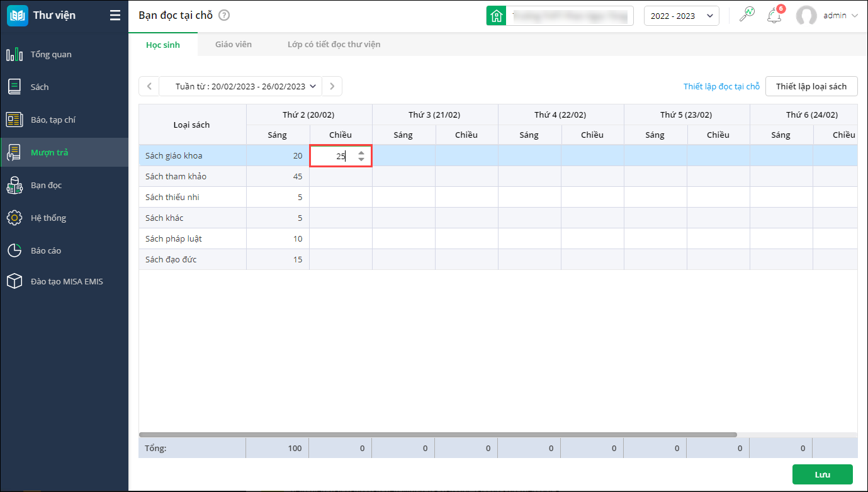Select the Sách đạo đức row label
Screen dimensions: 868x492
[171, 260]
